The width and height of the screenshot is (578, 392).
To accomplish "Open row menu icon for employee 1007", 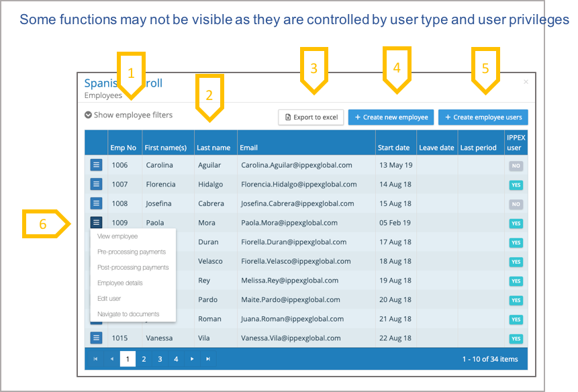I will pos(96,184).
